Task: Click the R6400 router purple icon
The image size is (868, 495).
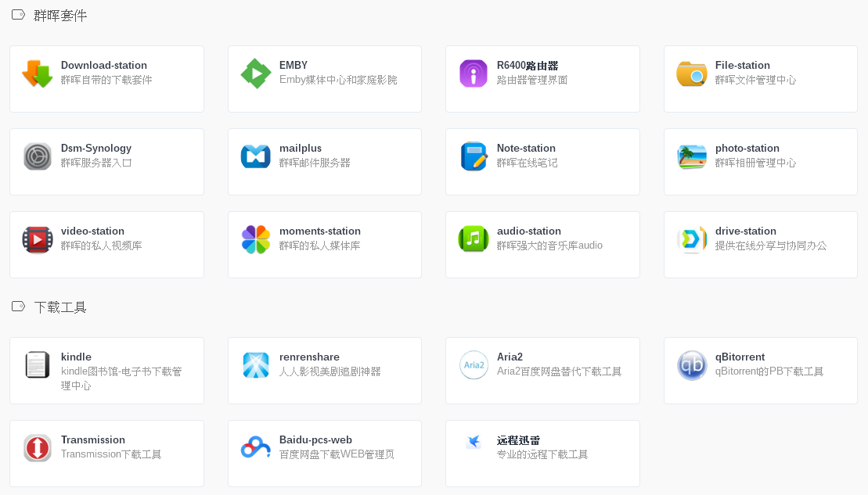Action: coord(474,74)
